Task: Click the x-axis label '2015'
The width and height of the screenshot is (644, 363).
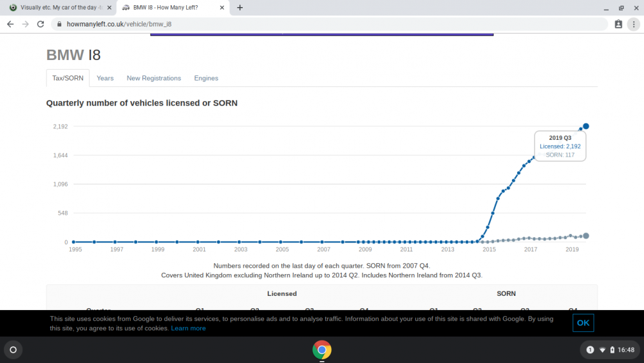Action: click(x=489, y=250)
